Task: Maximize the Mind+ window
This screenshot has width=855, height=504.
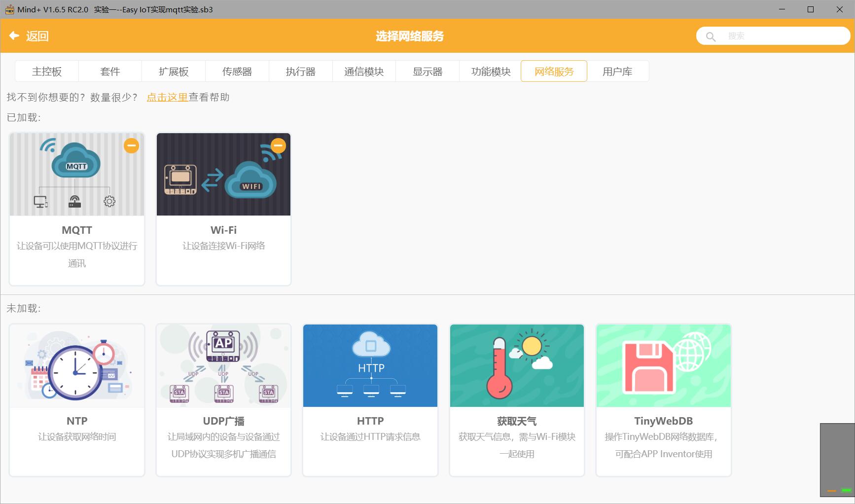Action: [x=810, y=9]
